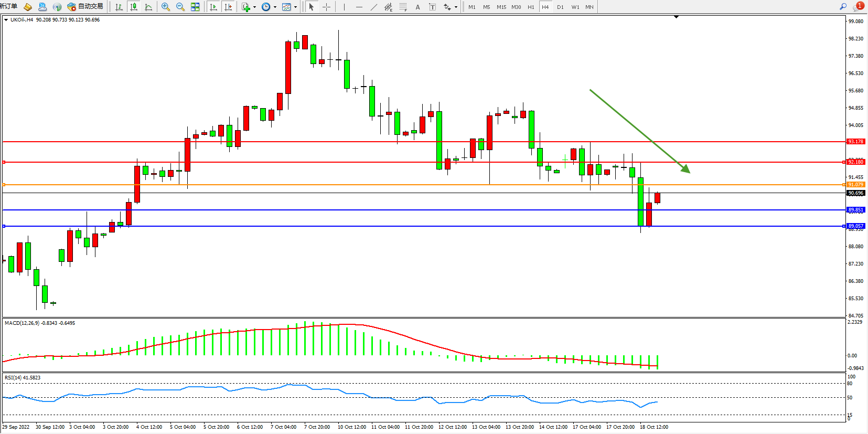Expand the chart templates dropdown arrow
This screenshot has width=868, height=434.
pos(295,7)
